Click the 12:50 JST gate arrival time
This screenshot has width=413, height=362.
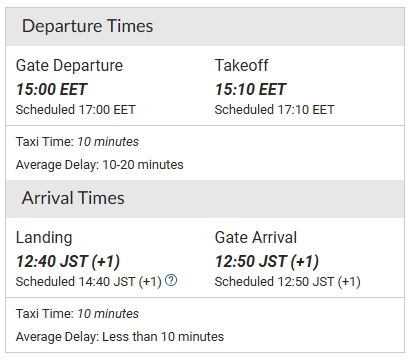coord(267,261)
